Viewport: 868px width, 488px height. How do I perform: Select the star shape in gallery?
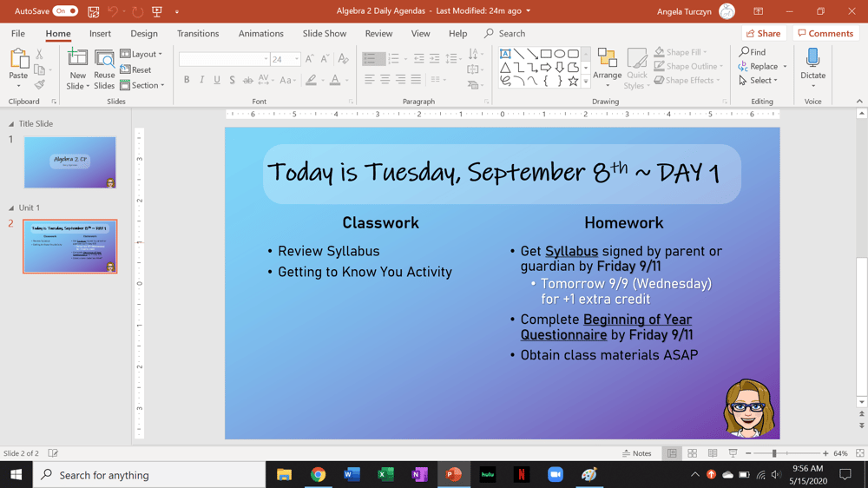tap(573, 81)
